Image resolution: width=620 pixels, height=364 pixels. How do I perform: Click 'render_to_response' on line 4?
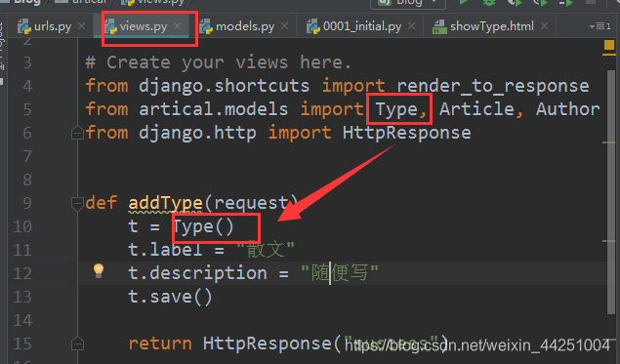(493, 87)
